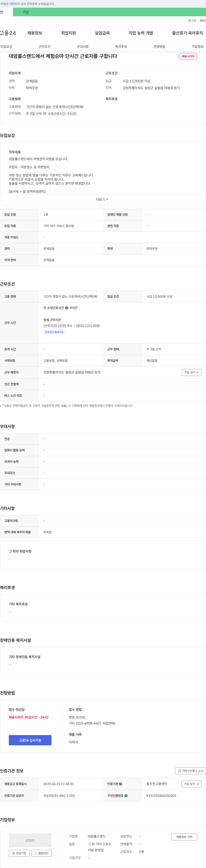Click 열람차단 block button
This screenshot has width=206, height=868.
coord(41,853)
